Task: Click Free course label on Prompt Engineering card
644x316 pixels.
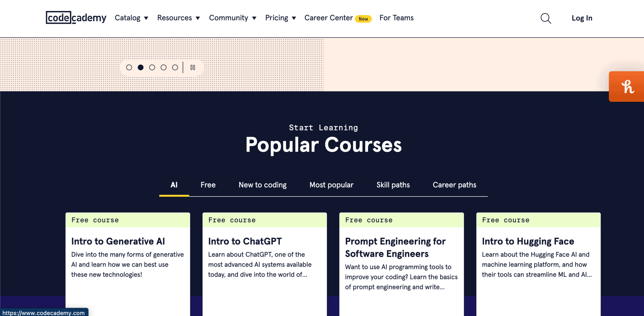Action: tap(369, 220)
